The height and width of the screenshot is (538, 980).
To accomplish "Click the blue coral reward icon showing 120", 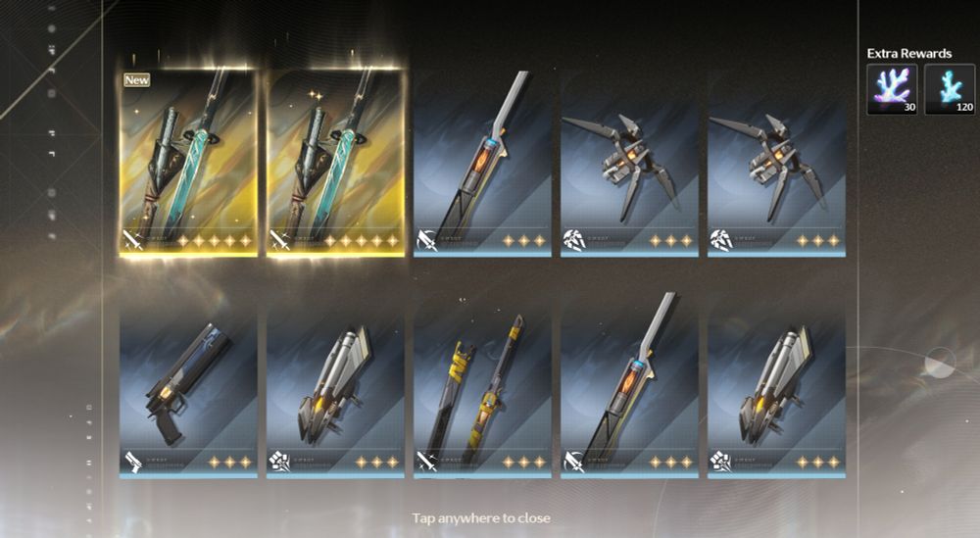I will click(950, 89).
